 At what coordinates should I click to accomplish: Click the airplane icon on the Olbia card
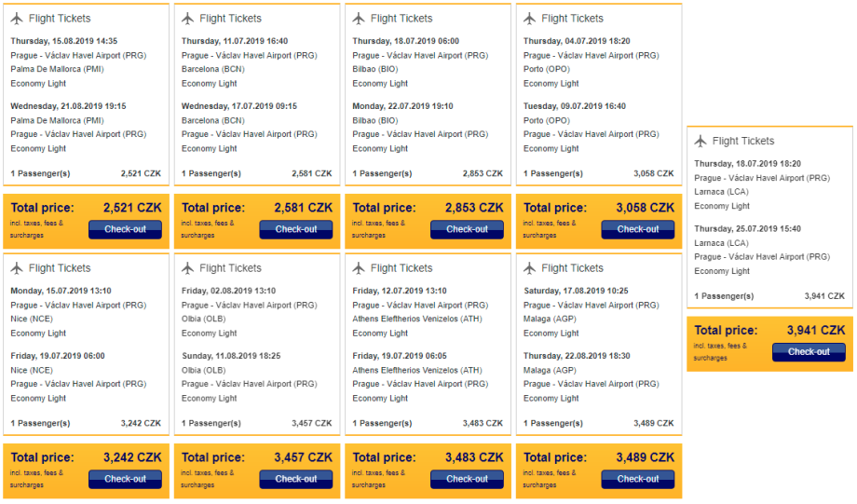(187, 268)
